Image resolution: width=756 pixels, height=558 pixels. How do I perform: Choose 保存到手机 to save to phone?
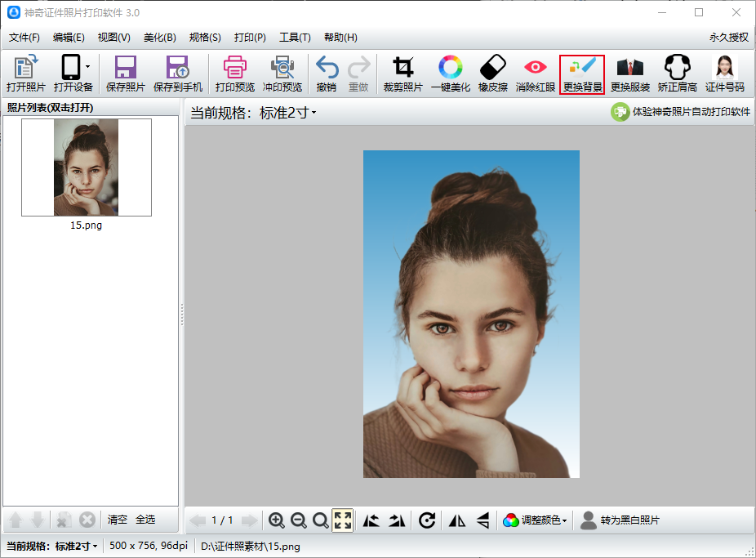point(178,74)
